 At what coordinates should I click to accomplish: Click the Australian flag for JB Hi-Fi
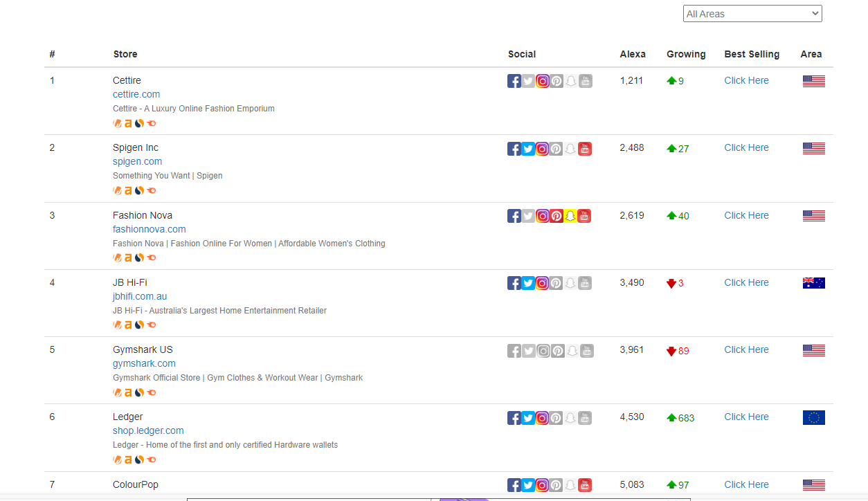coord(813,283)
